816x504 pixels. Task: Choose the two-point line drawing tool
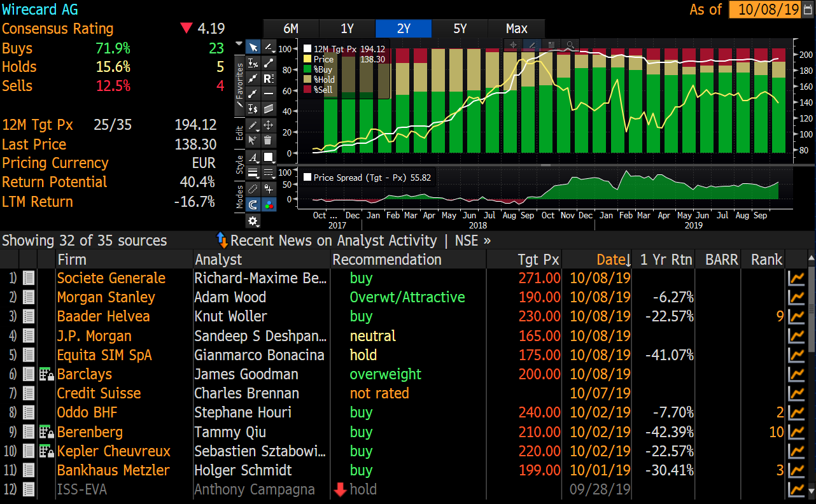coord(269,62)
